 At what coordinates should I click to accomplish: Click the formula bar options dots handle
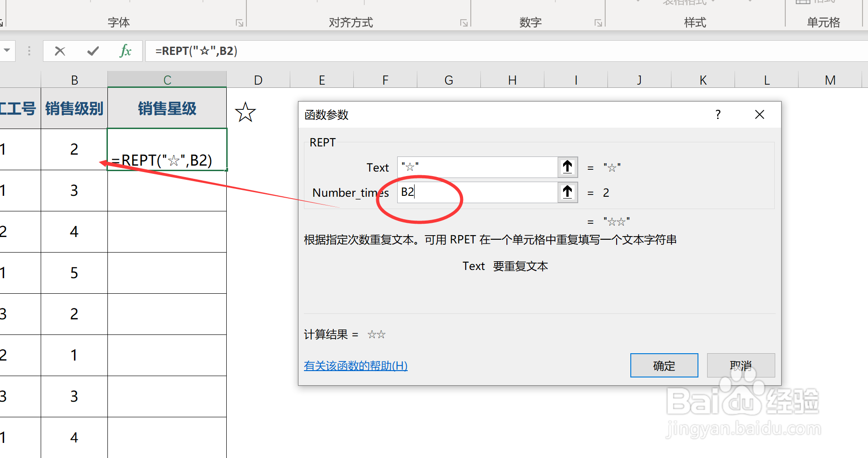[x=29, y=51]
